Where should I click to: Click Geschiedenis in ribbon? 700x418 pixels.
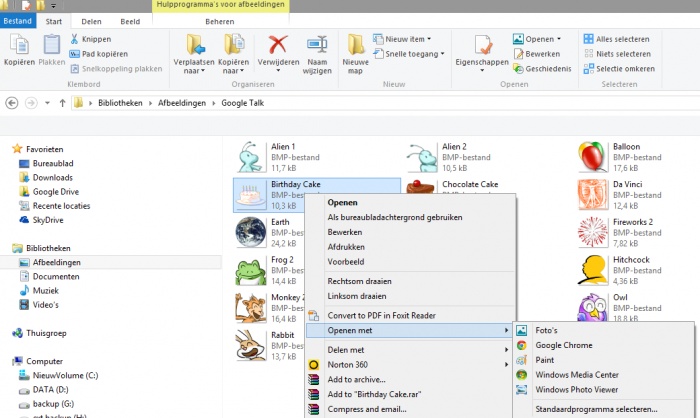(x=542, y=68)
